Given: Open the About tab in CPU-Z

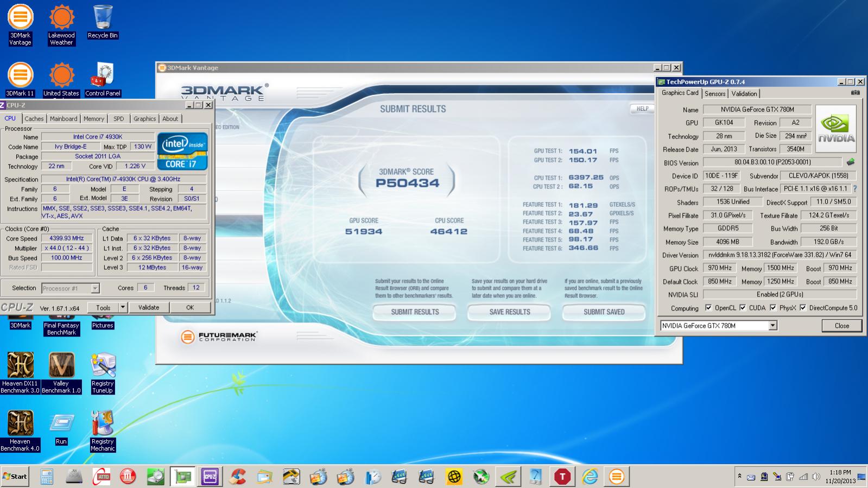Looking at the screenshot, I should (x=170, y=119).
